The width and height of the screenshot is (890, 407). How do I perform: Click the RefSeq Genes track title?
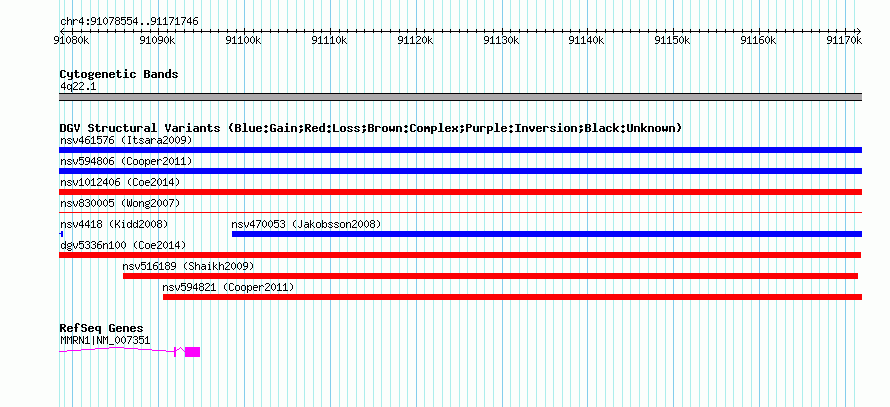click(x=102, y=329)
